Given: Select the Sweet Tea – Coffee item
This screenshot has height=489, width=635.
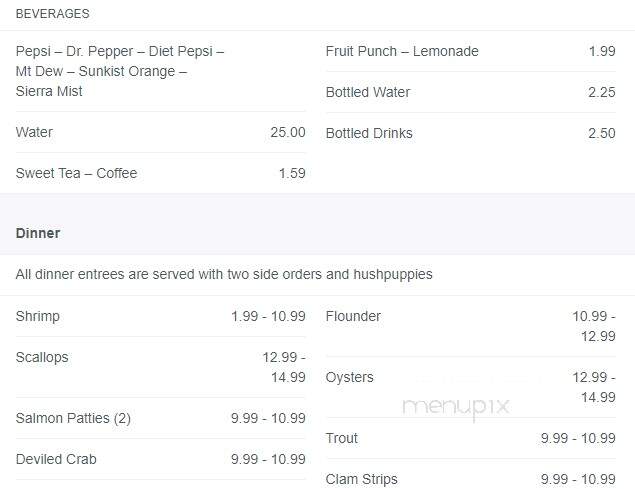Looking at the screenshot, I should pos(160,173).
